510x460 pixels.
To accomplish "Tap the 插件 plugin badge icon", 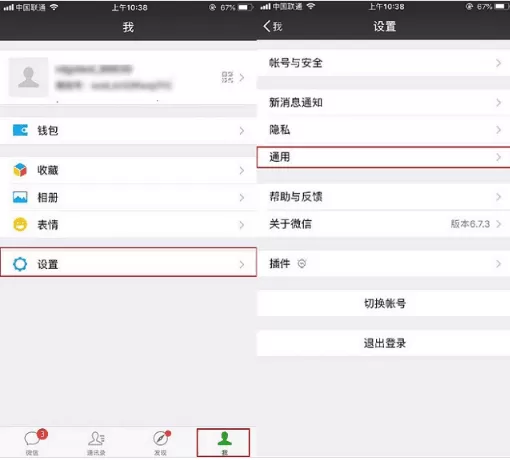I will 302,264.
